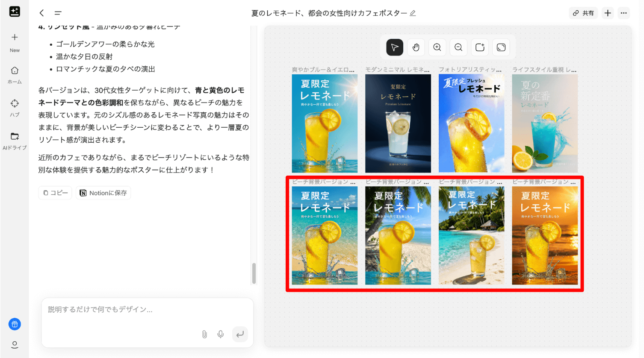644x358 pixels.
Task: Open AIドライブ in the sidebar
Action: pos(15,141)
